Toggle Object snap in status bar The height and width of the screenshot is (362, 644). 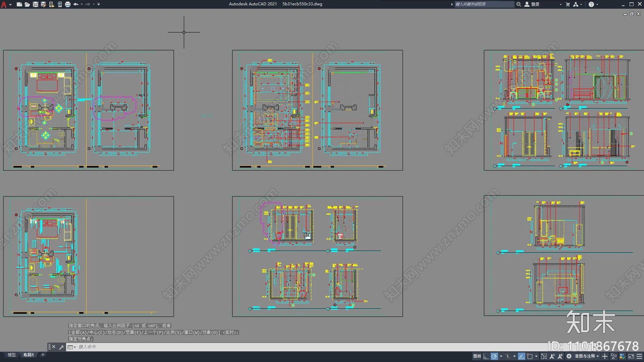point(530,356)
